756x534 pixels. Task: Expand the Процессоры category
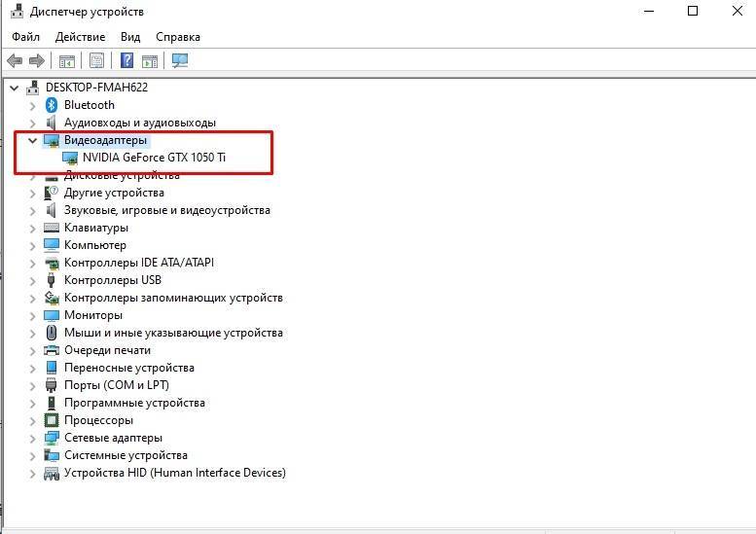coord(32,421)
